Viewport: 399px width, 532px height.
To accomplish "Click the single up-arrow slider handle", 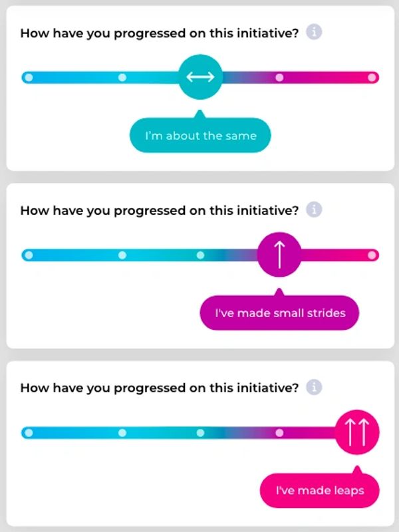I will (279, 255).
